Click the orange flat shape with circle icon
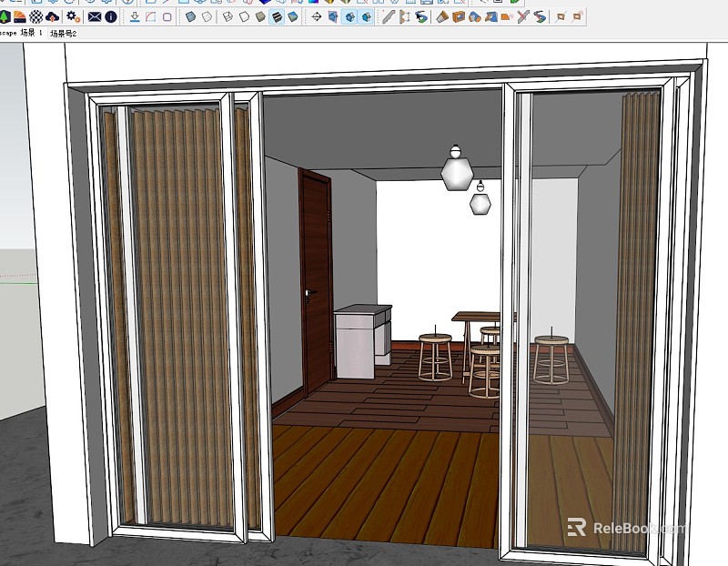This screenshot has height=566, width=728. tap(507, 17)
